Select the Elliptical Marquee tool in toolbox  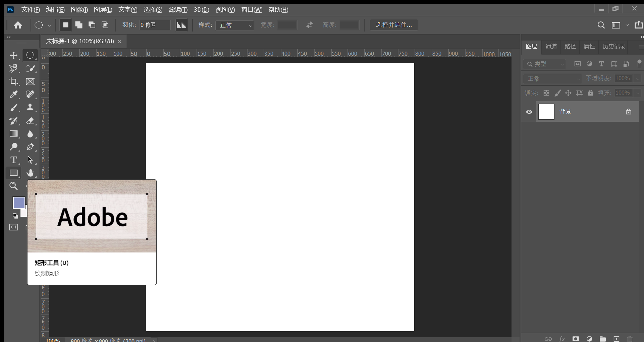pos(30,55)
